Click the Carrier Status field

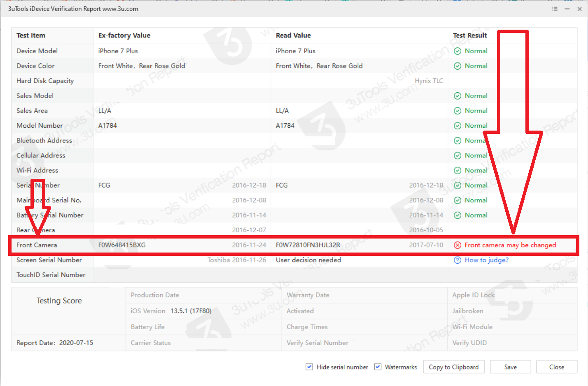[x=151, y=343]
